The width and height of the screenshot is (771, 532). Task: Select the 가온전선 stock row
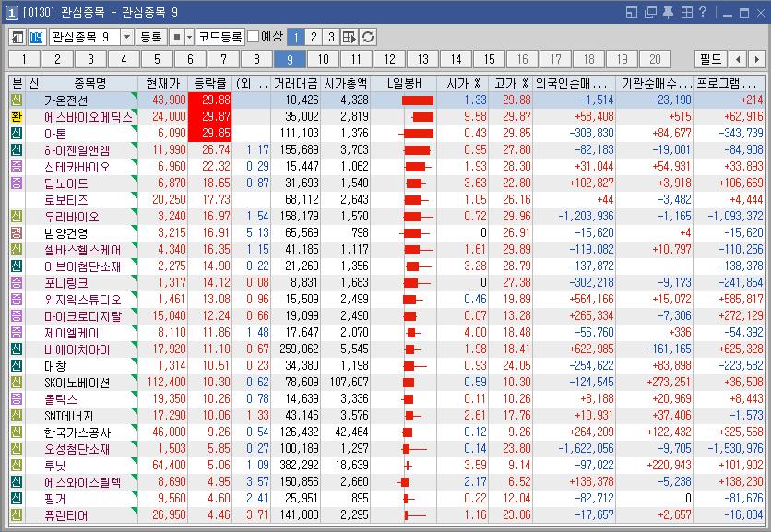click(x=386, y=100)
